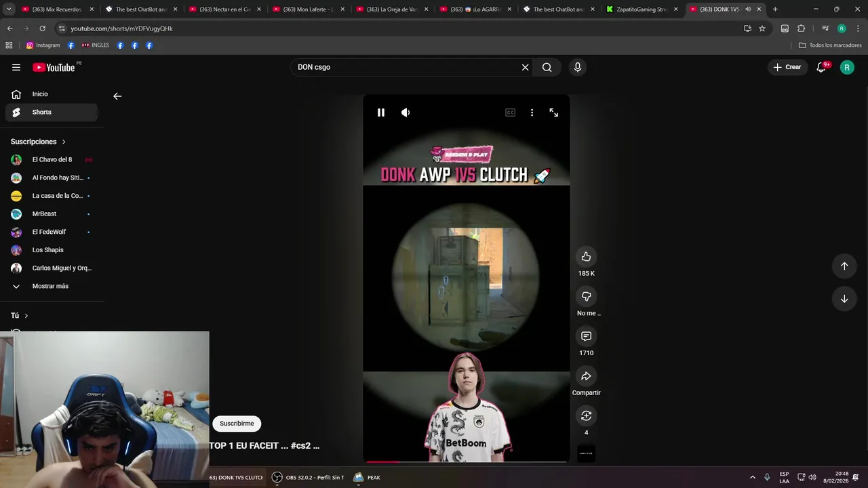Expand the Suscripciones section
Screen dimensions: 868x488
[x=39, y=142]
